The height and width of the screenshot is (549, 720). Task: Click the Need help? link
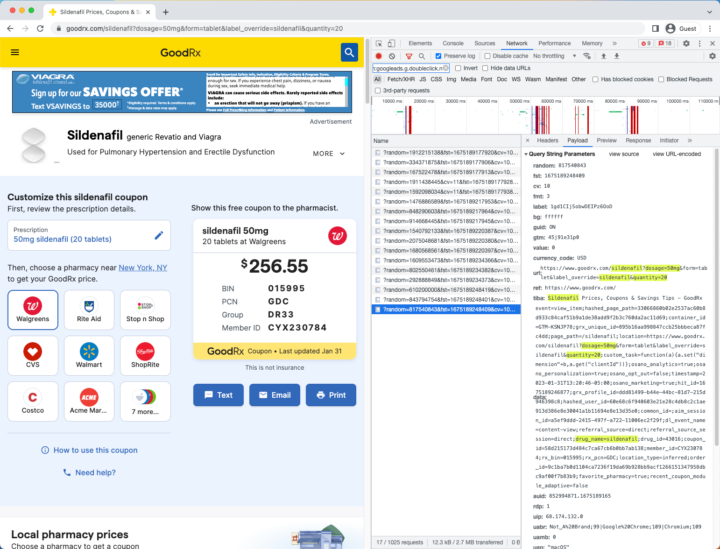click(x=90, y=472)
